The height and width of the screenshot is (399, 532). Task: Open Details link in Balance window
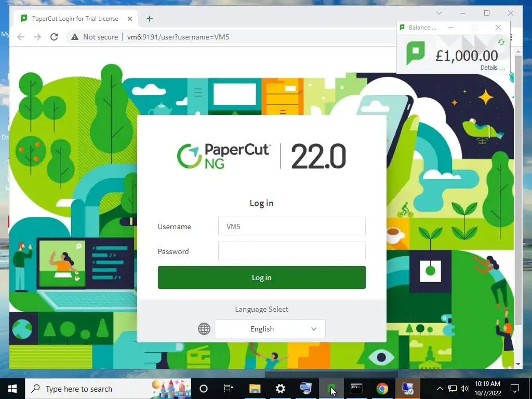pos(493,68)
